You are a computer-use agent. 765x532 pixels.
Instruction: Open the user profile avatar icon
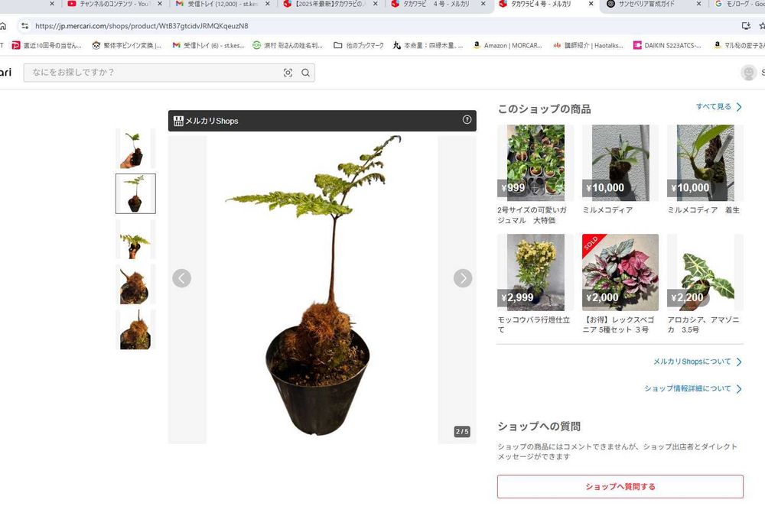(748, 73)
